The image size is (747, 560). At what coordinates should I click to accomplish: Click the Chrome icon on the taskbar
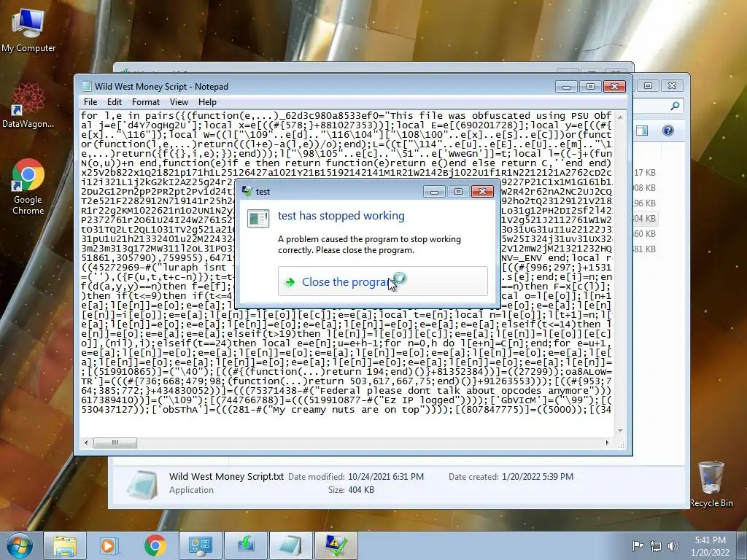[155, 545]
